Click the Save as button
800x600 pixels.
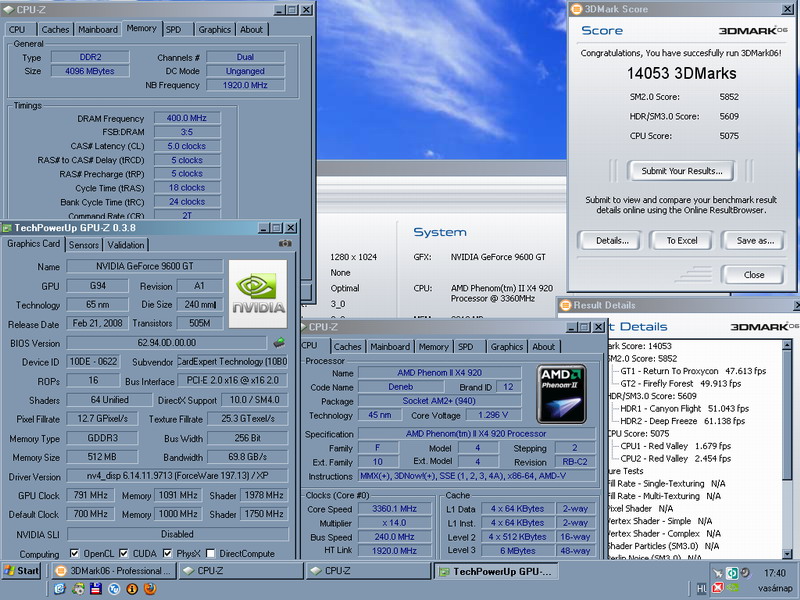(x=755, y=240)
